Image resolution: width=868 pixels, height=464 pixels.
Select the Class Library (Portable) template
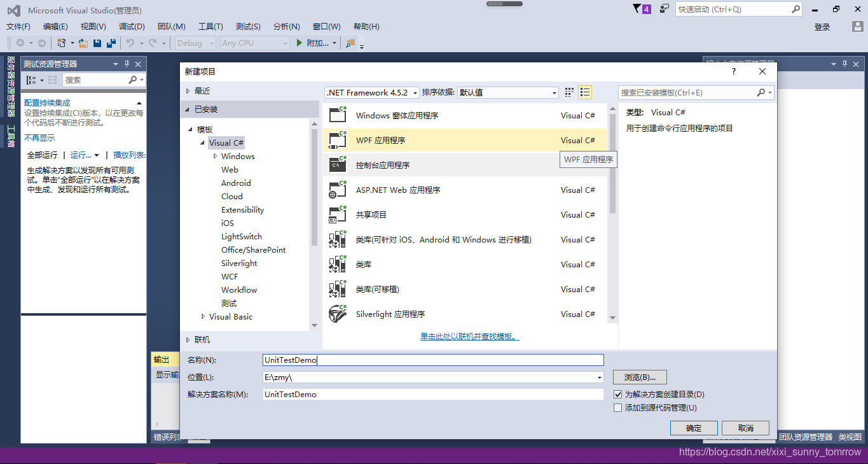[464, 289]
